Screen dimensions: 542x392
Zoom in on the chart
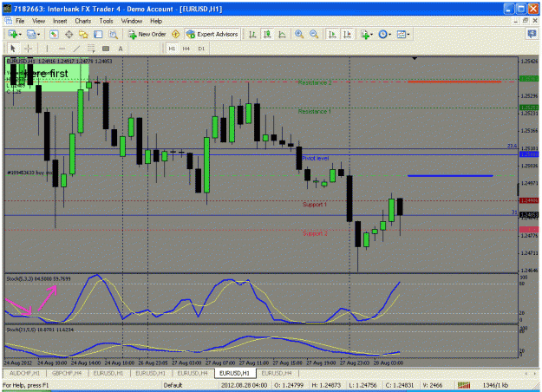coord(299,34)
